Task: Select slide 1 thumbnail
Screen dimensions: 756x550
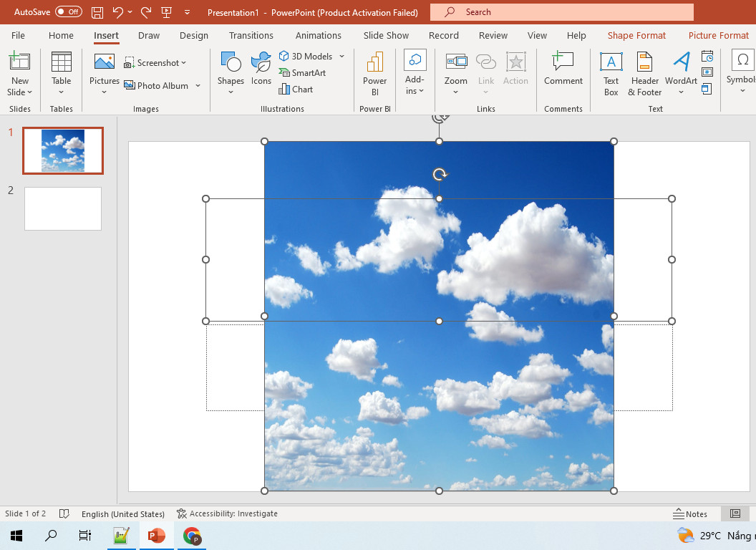Action: point(63,150)
